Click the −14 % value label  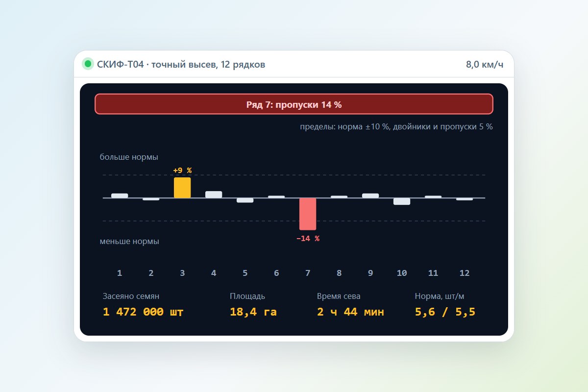[x=308, y=239]
